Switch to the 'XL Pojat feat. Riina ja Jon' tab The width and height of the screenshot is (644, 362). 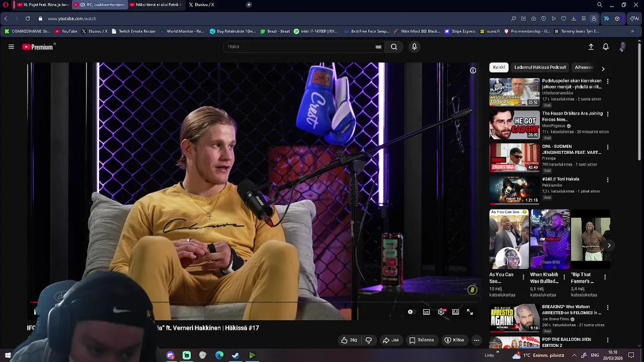43,5
